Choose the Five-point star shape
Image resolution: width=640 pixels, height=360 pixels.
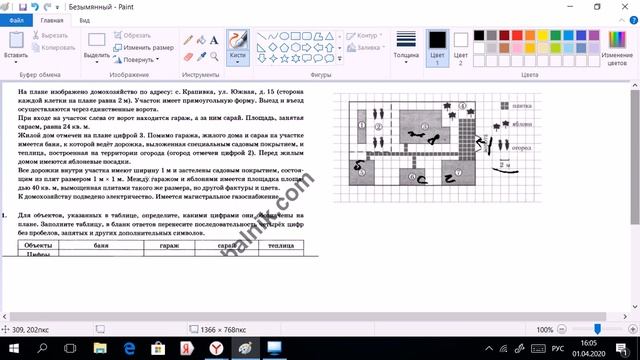pyautogui.click(x=284, y=58)
